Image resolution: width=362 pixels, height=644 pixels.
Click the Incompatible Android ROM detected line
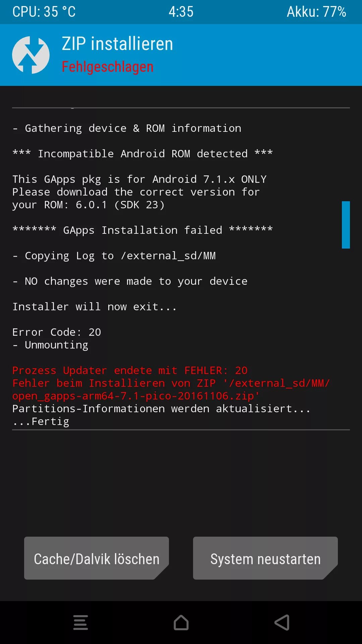point(143,154)
